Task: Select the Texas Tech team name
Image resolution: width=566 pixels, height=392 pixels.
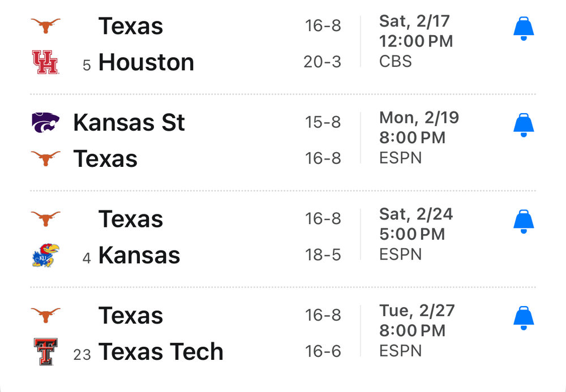Action: (x=161, y=352)
